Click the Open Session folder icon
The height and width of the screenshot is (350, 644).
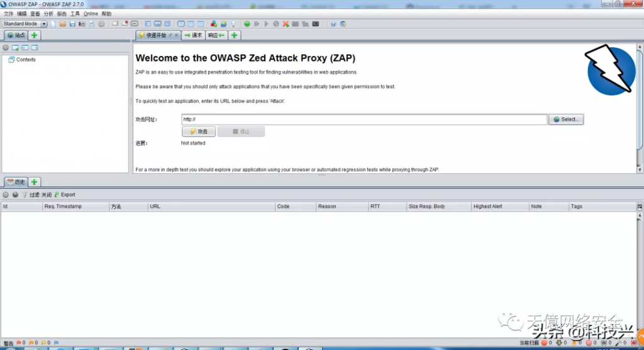[63, 24]
